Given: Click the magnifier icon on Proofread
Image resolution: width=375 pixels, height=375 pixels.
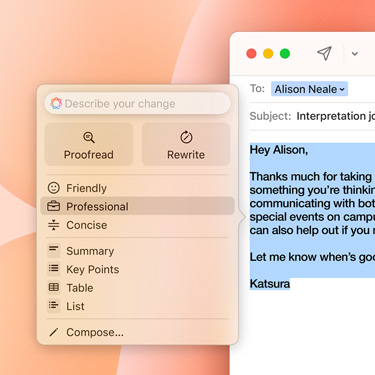Looking at the screenshot, I should click(89, 137).
